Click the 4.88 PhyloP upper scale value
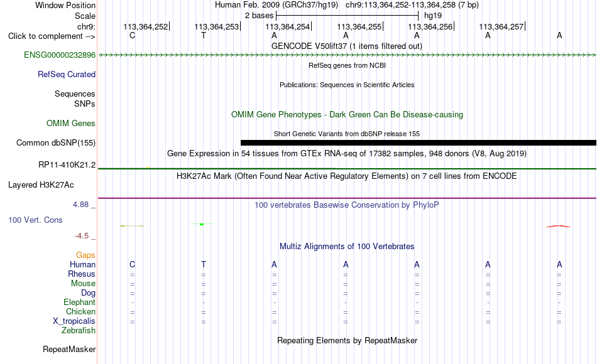Image resolution: width=597 pixels, height=364 pixels. (x=80, y=204)
